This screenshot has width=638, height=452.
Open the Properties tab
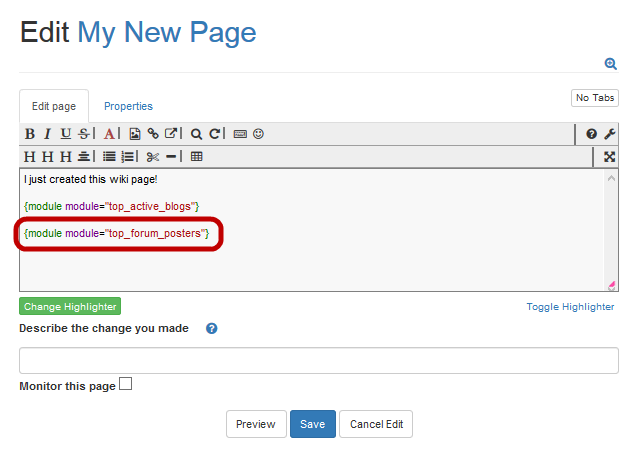pyautogui.click(x=128, y=106)
